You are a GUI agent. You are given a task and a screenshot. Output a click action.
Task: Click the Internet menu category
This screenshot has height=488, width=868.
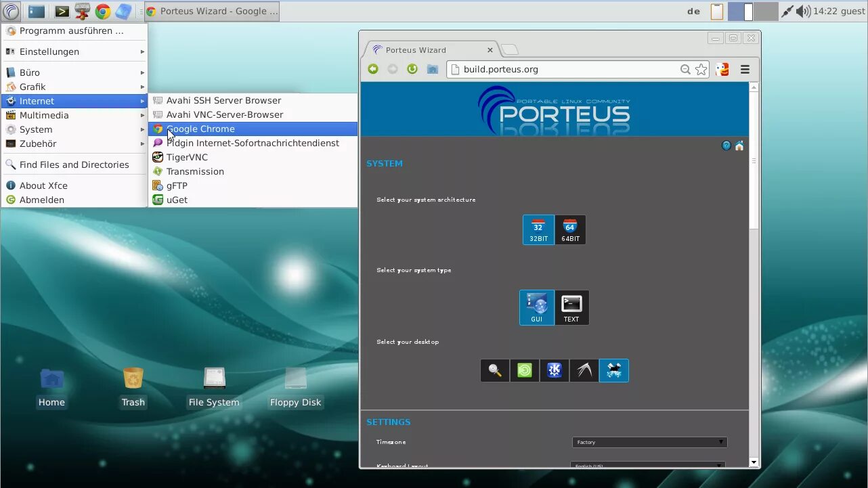(x=74, y=101)
